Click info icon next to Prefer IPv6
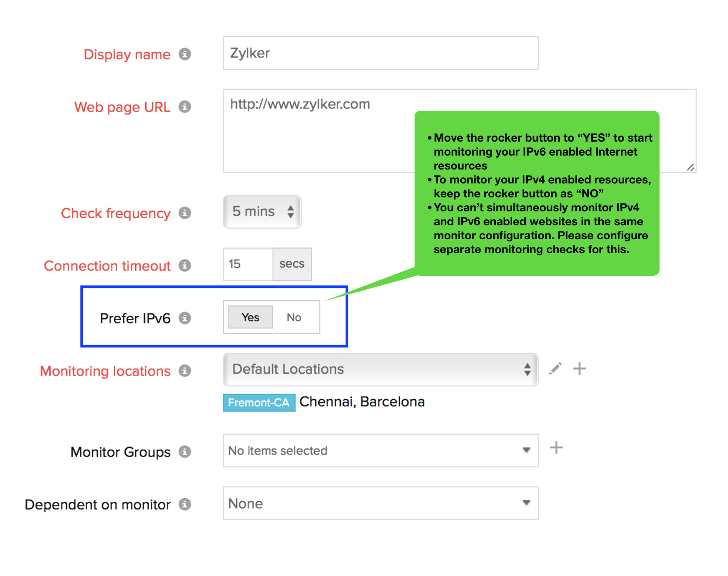The width and height of the screenshot is (728, 576). pos(185,318)
